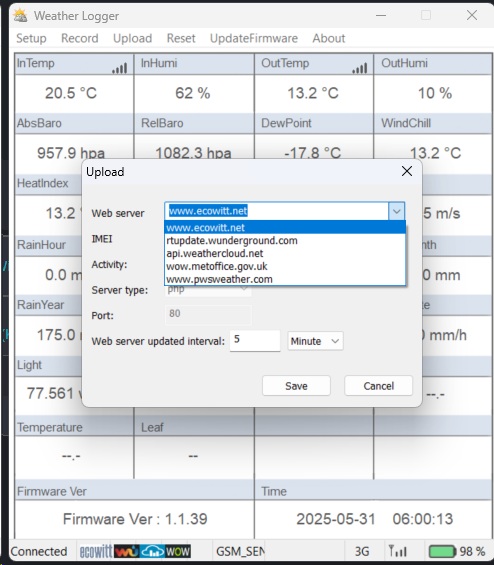Open the Setup menu
Viewport: 494px width, 565px height.
[x=31, y=38]
